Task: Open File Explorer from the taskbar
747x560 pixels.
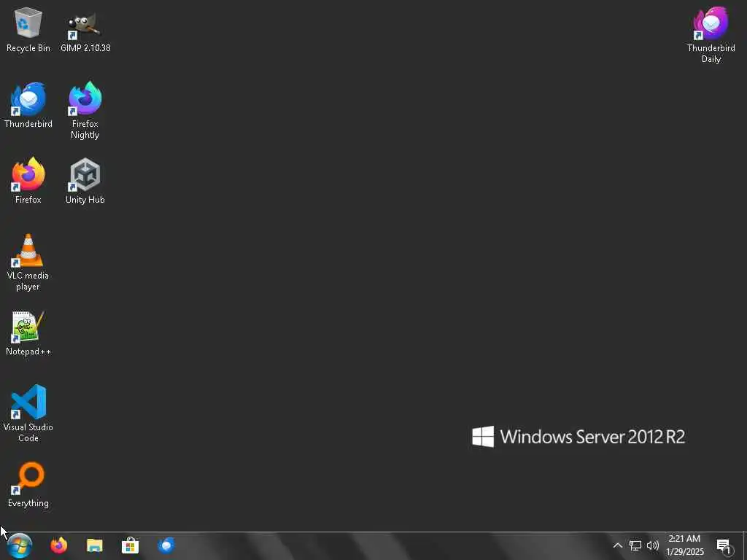Action: (x=94, y=545)
